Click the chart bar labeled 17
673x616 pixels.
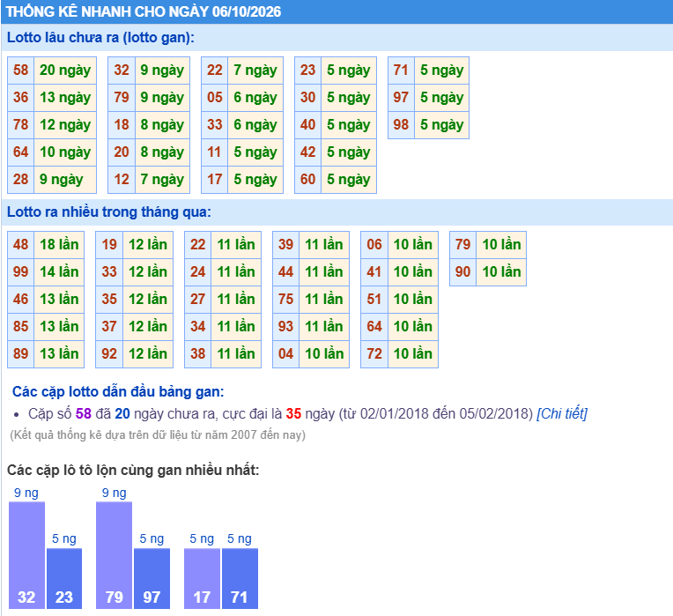pyautogui.click(x=202, y=578)
